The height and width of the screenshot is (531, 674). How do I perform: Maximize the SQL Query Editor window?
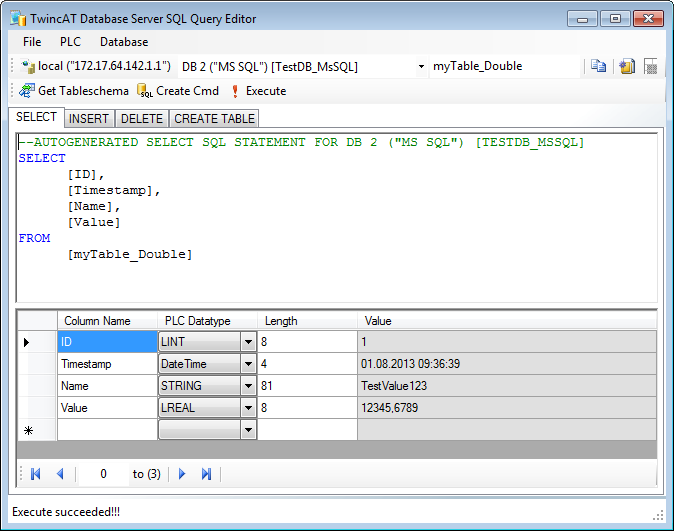pyautogui.click(x=615, y=19)
